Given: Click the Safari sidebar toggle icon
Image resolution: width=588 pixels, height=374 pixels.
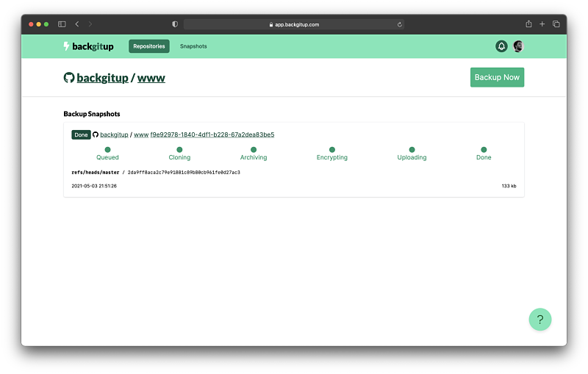Looking at the screenshot, I should click(x=62, y=24).
